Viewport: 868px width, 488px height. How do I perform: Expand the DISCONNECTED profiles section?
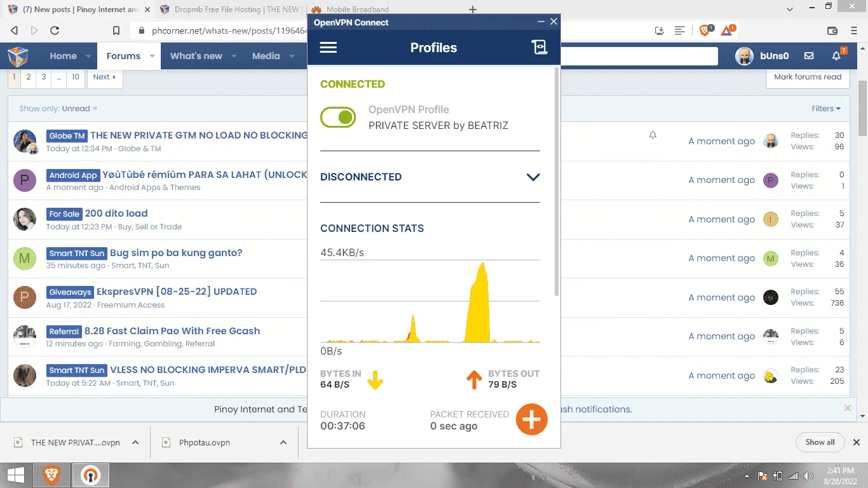click(x=533, y=177)
